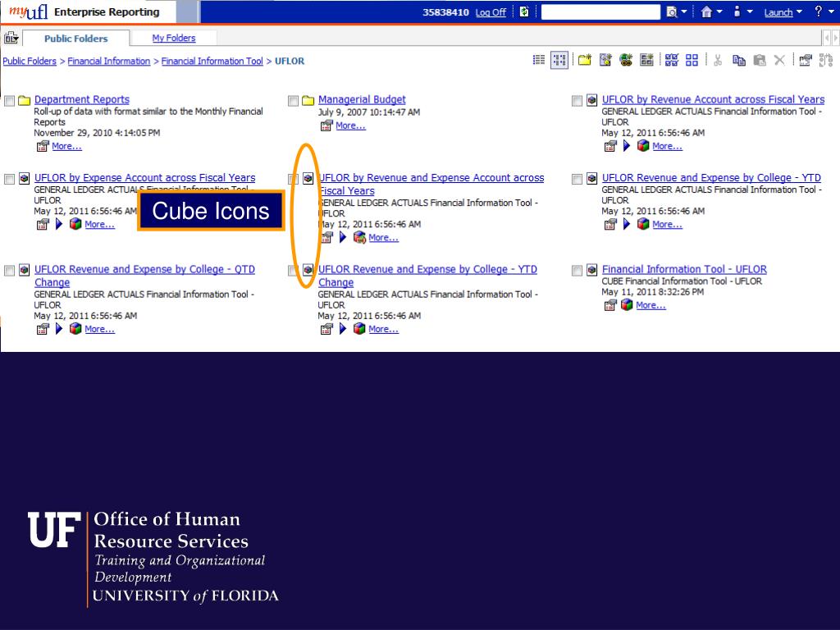The width and height of the screenshot is (840, 630).
Task: Click the Order toolbar icon
Action: point(826,60)
